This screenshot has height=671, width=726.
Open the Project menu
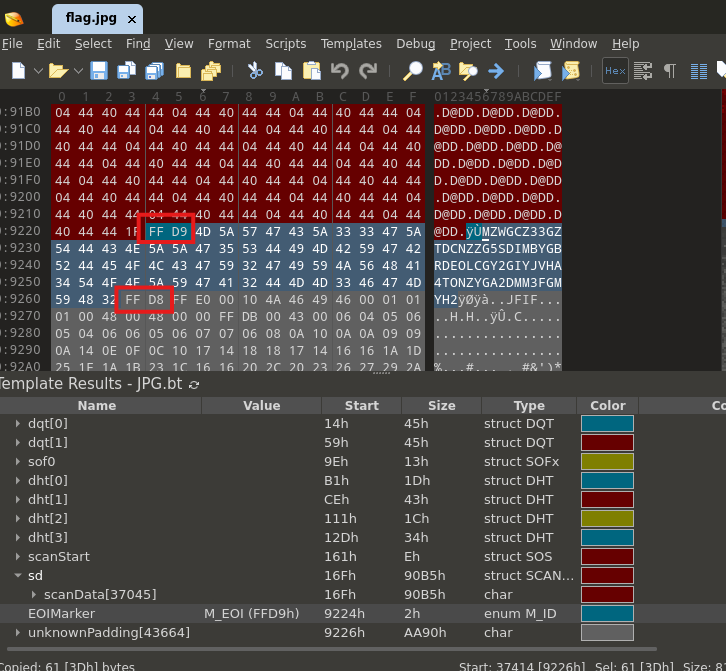470,44
